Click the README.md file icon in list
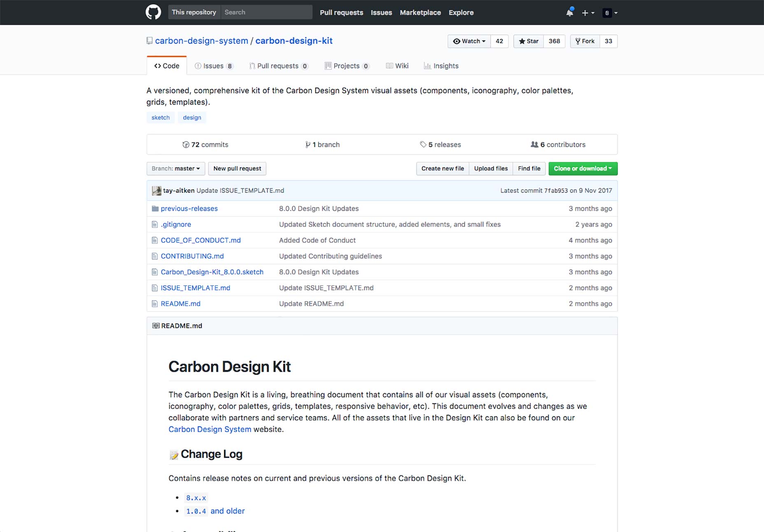This screenshot has width=764, height=532. click(155, 304)
